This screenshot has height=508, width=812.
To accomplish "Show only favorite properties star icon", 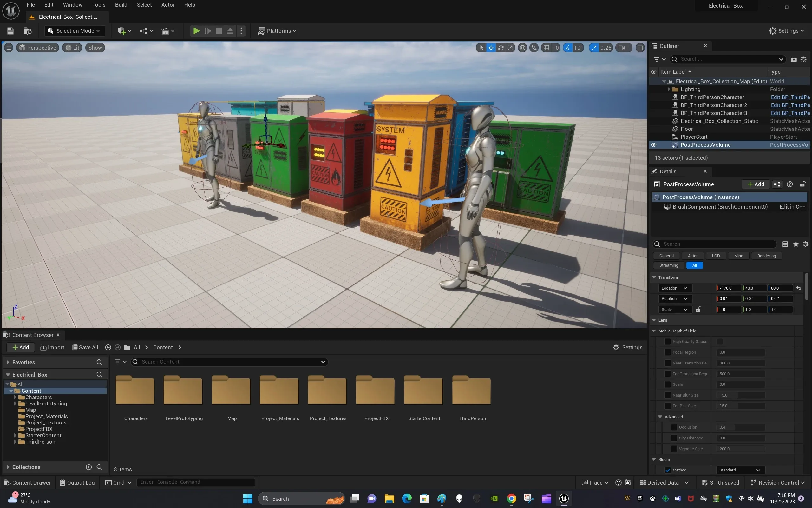I will click(x=796, y=244).
